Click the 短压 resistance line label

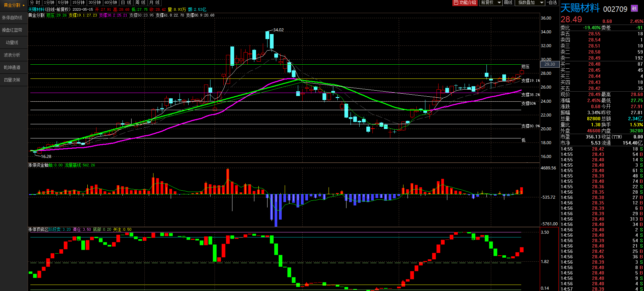point(525,67)
